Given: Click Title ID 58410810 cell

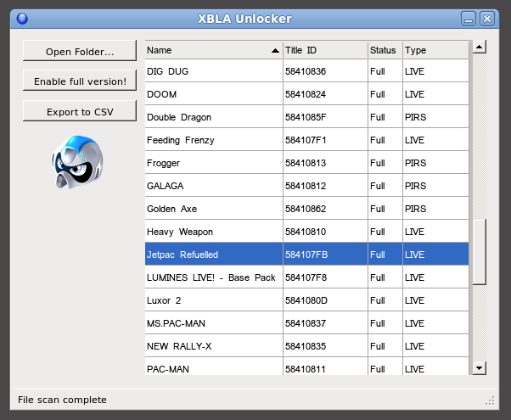Looking at the screenshot, I should pos(325,232).
